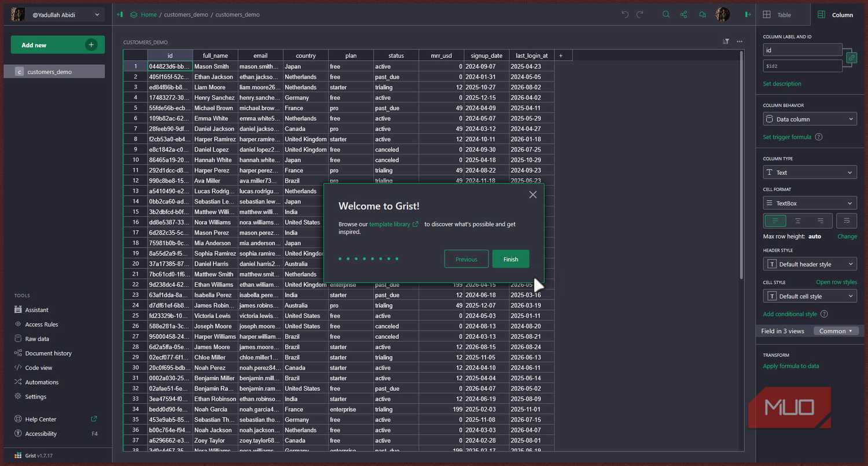Toggle the column label-ID link
This screenshot has width=868, height=466.
(x=851, y=58)
